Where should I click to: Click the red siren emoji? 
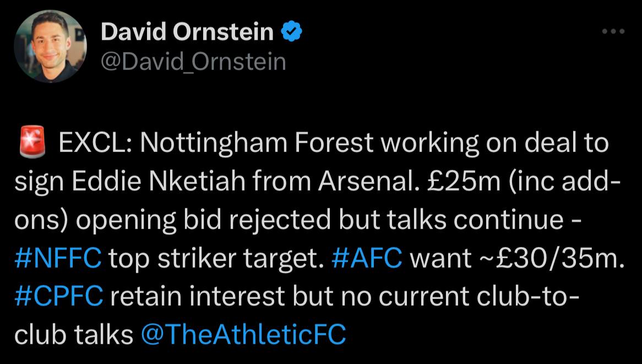32,142
